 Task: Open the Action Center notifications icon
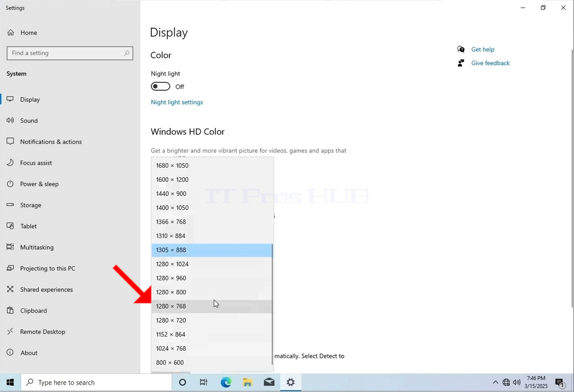click(560, 383)
